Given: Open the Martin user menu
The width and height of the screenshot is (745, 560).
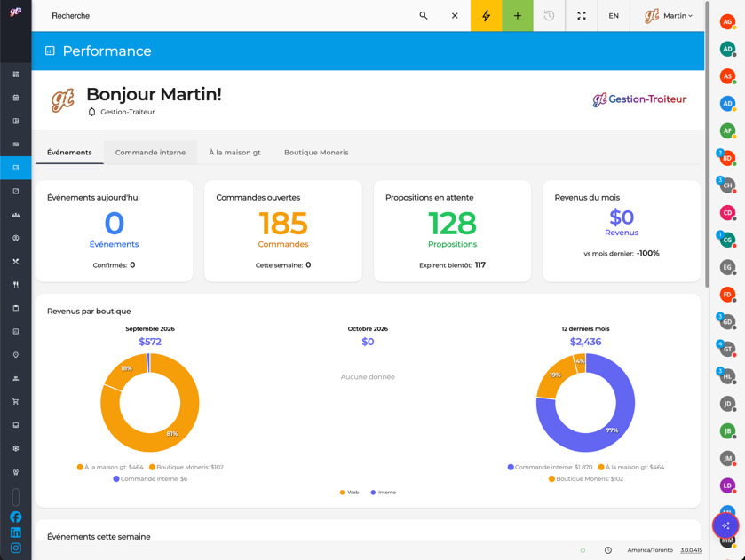Looking at the screenshot, I should 669,16.
